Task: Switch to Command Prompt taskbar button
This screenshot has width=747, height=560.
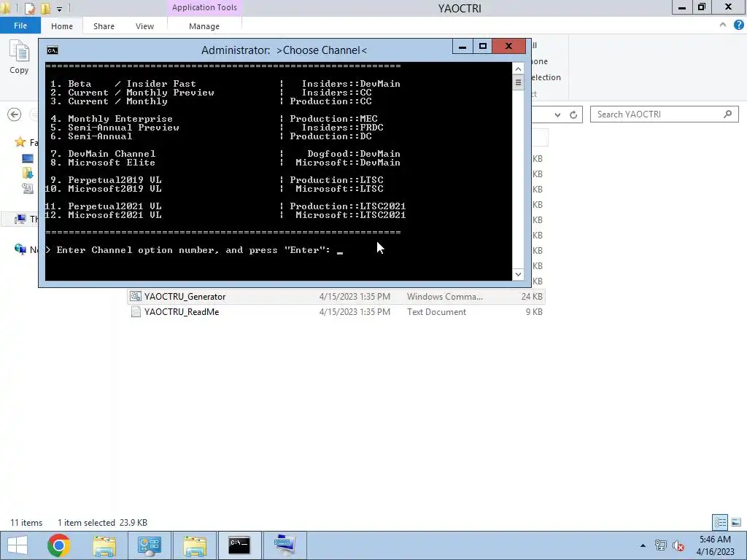Action: [x=239, y=545]
